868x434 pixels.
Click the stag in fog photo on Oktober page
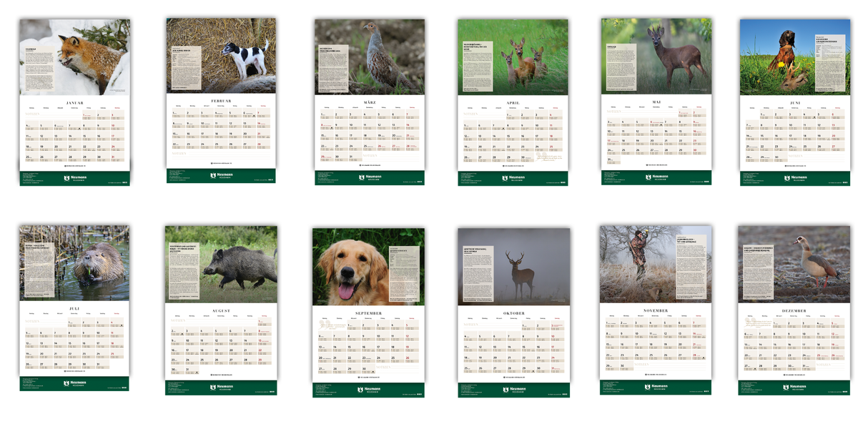click(514, 266)
